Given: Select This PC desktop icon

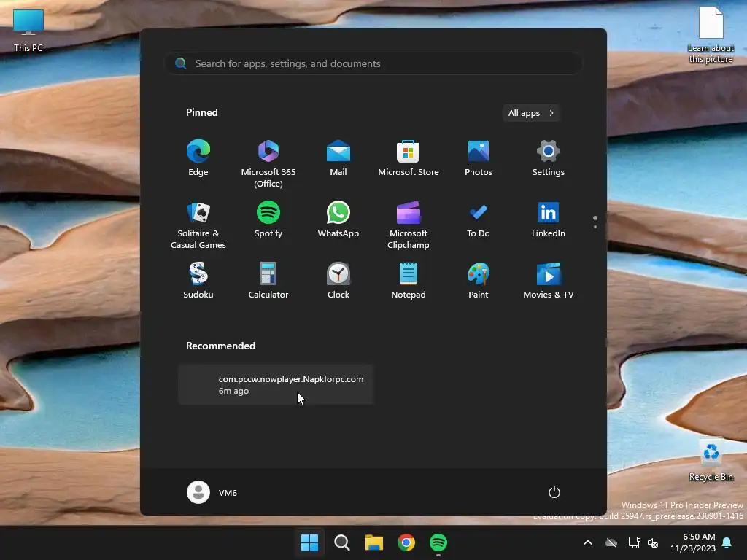Looking at the screenshot, I should click(x=28, y=30).
